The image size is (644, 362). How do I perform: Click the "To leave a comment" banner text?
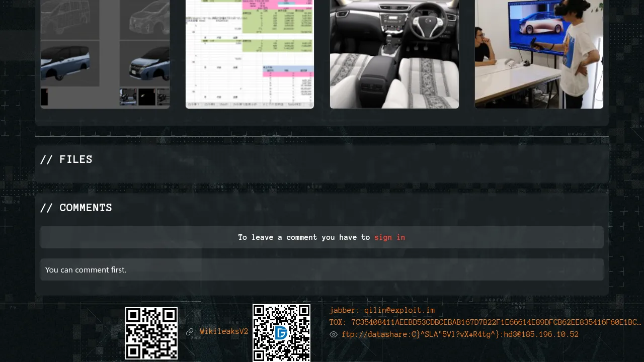(x=304, y=237)
